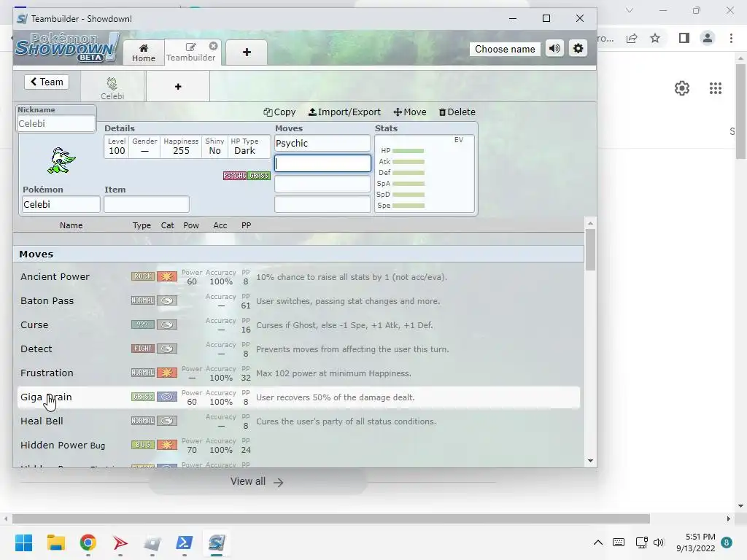This screenshot has width=747, height=560.
Task: Focus the Nickname input field
Action: coord(56,124)
